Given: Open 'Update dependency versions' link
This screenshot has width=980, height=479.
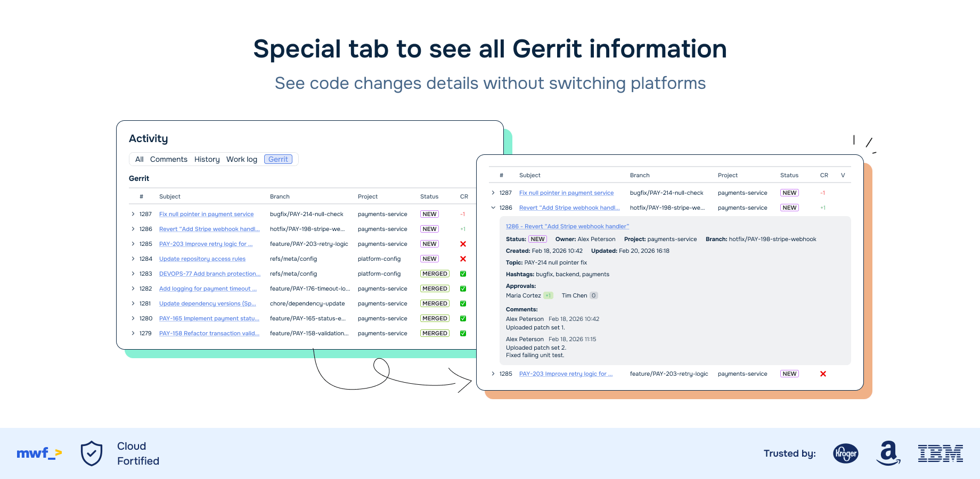Looking at the screenshot, I should pyautogui.click(x=208, y=303).
